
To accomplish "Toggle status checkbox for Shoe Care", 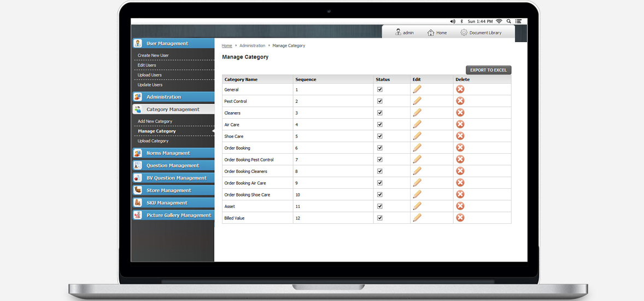I will tap(380, 136).
